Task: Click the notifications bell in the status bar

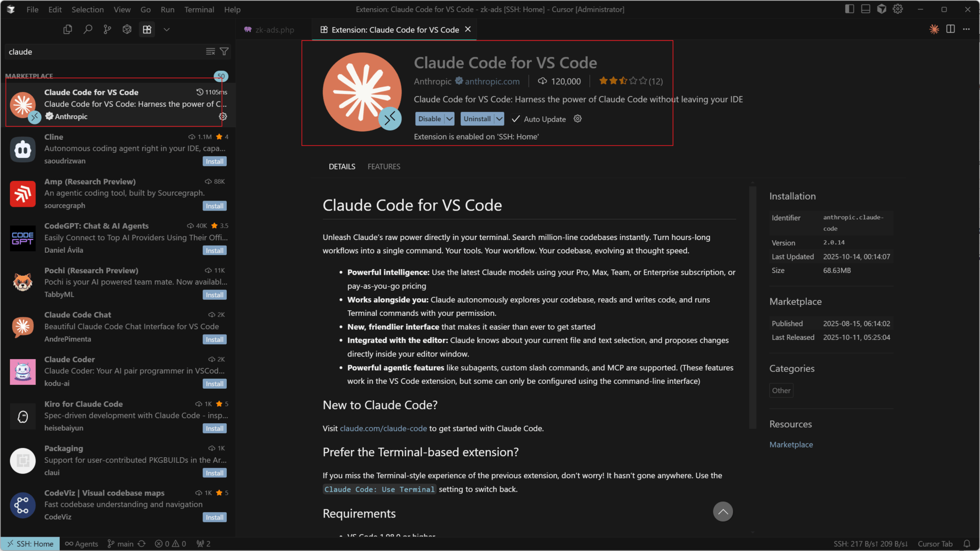Action: [967, 544]
